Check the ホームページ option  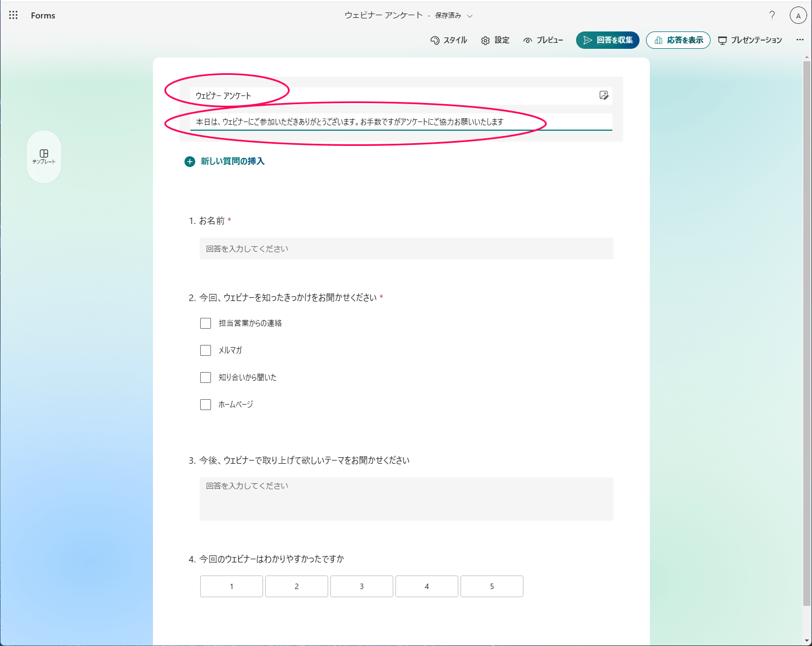click(206, 404)
